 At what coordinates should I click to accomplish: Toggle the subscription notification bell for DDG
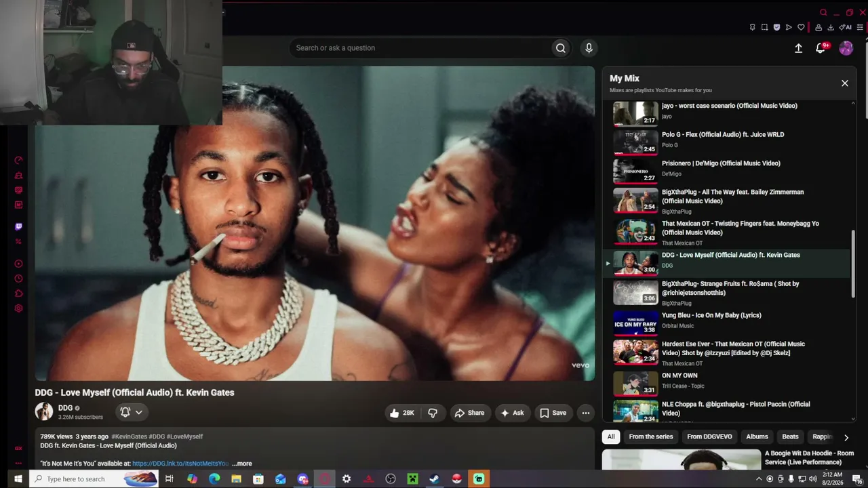coord(125,412)
